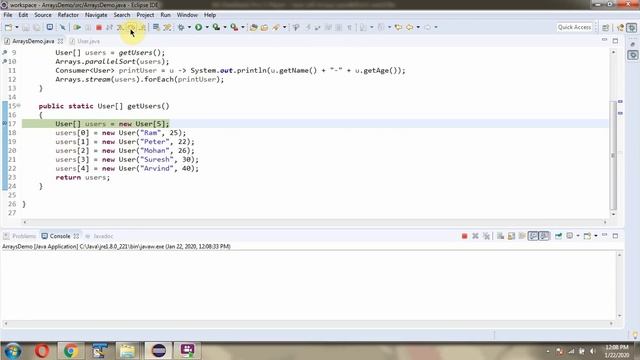Click the Step Return toolbar icon

click(x=142, y=27)
